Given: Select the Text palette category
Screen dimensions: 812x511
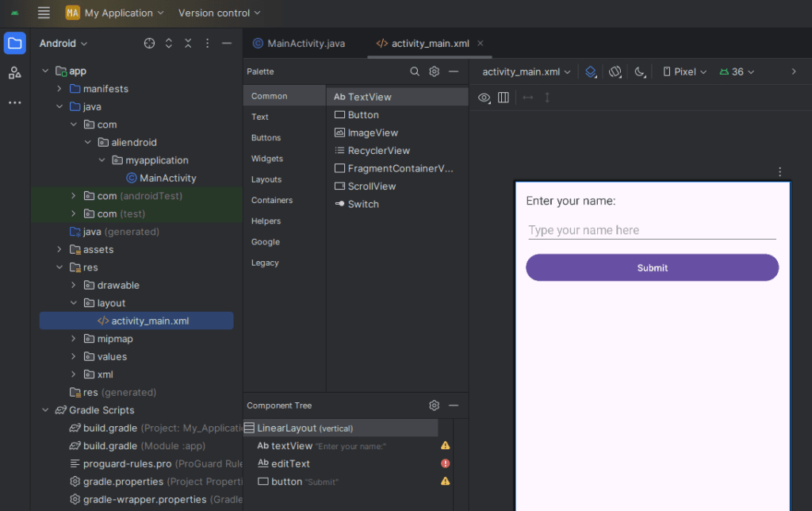Looking at the screenshot, I should pyautogui.click(x=285, y=117).
